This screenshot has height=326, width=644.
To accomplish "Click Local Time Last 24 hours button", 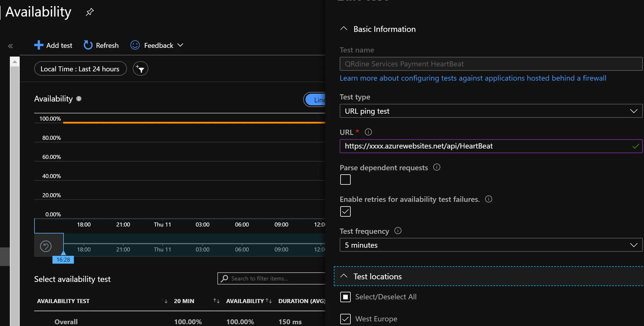I will pyautogui.click(x=80, y=69).
